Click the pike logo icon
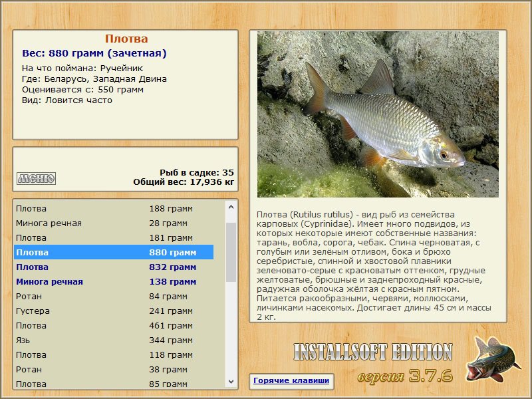This screenshot has height=399, width=532. pos(493,359)
